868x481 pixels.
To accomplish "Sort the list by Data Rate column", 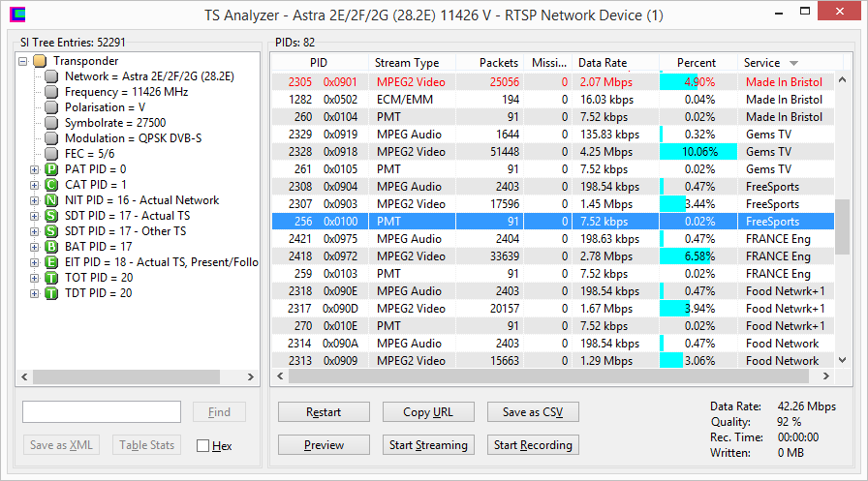I will pyautogui.click(x=616, y=63).
